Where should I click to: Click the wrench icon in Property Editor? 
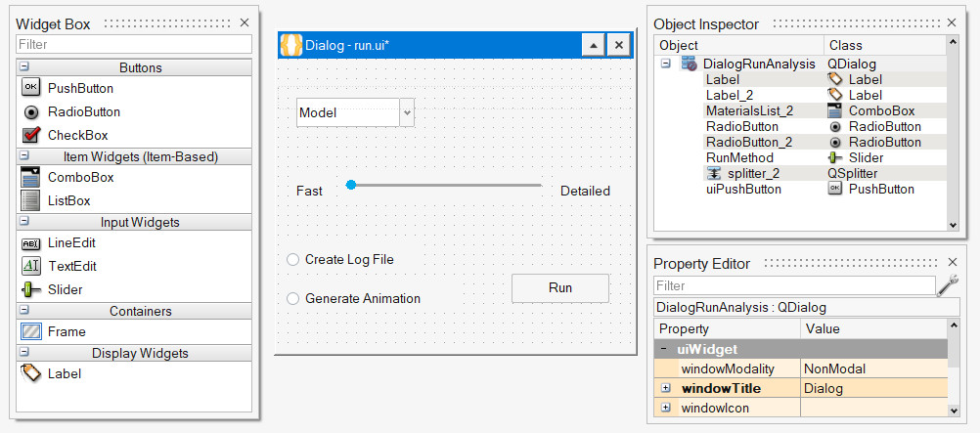tap(947, 285)
